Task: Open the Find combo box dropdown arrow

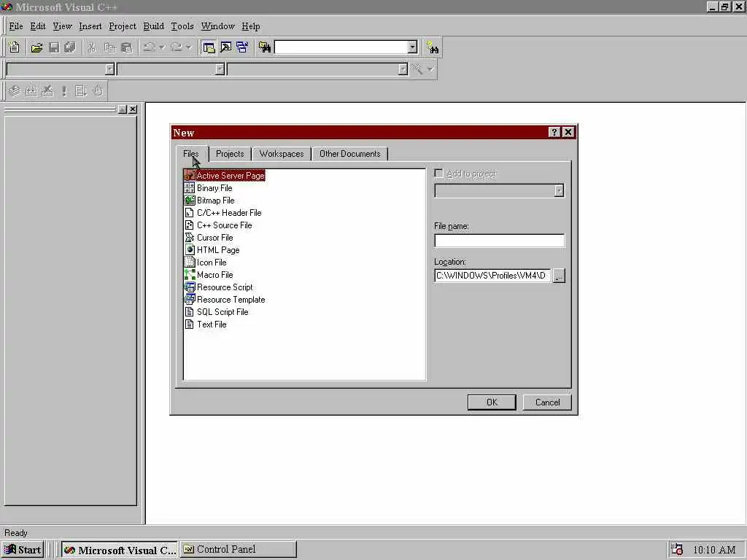Action: coord(413,47)
